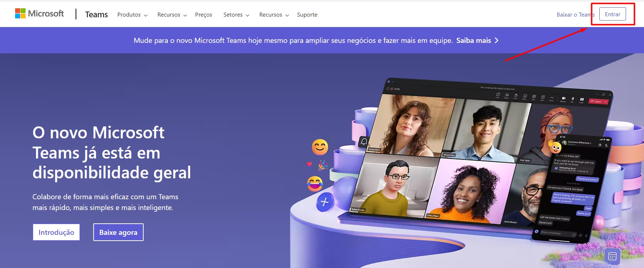Expand the Produtos menu
The height and width of the screenshot is (268, 644).
pos(132,15)
